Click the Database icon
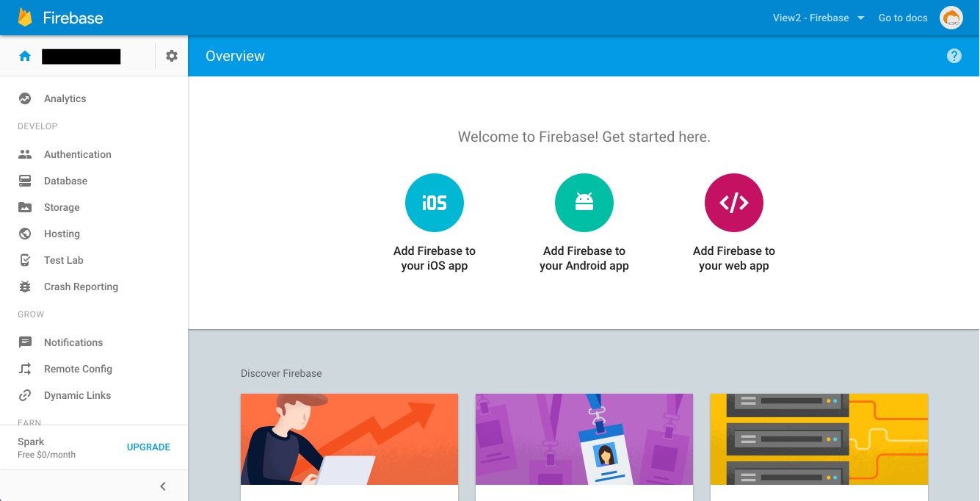980x501 pixels. point(25,181)
